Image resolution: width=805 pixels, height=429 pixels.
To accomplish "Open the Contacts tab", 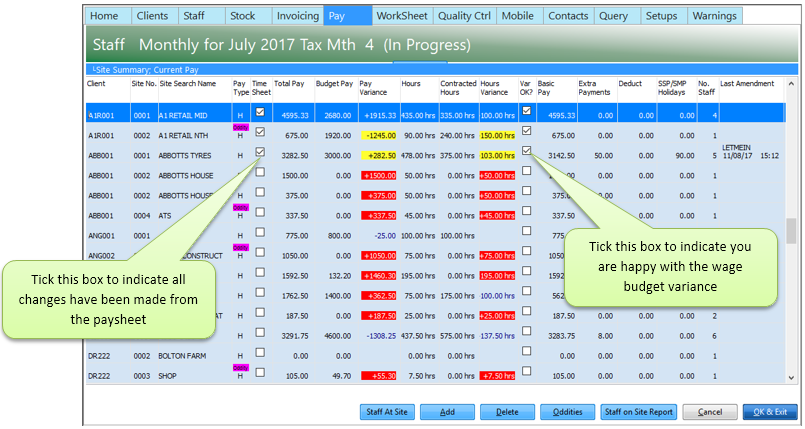I will pos(568,16).
